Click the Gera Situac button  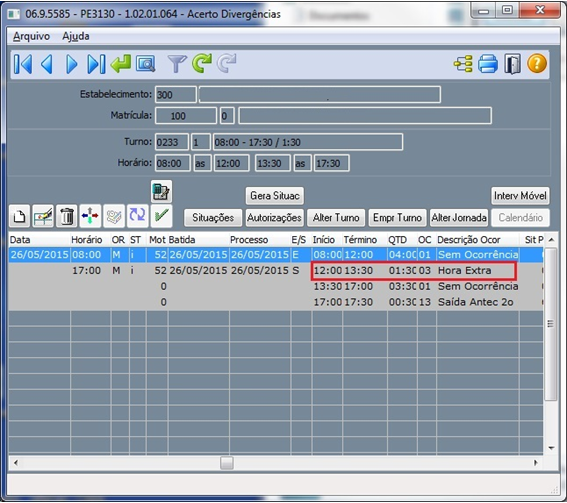[275, 196]
